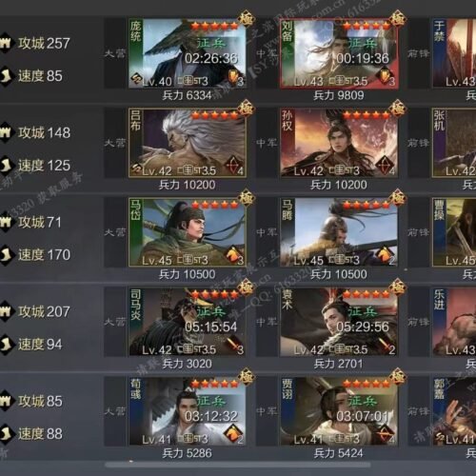
Task: Select the 马岱 general card
Action: (188, 232)
